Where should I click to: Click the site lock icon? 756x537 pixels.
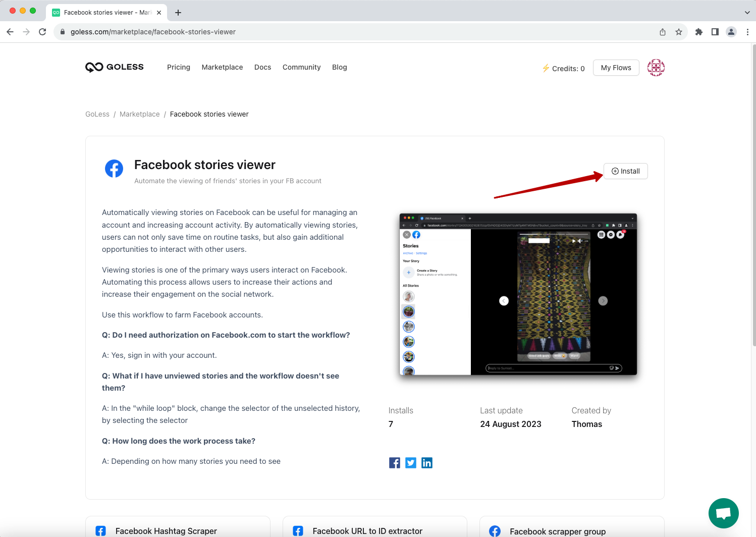pos(63,32)
